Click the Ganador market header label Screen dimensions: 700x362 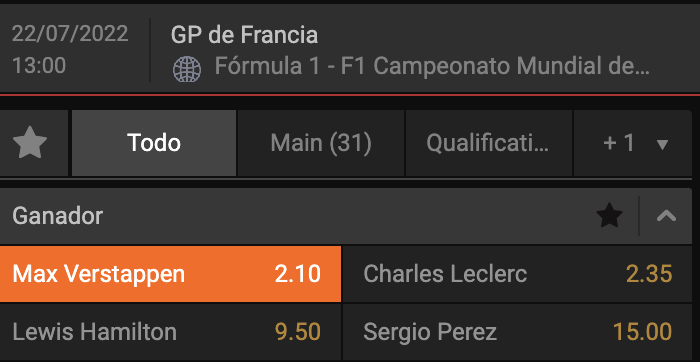tap(58, 216)
